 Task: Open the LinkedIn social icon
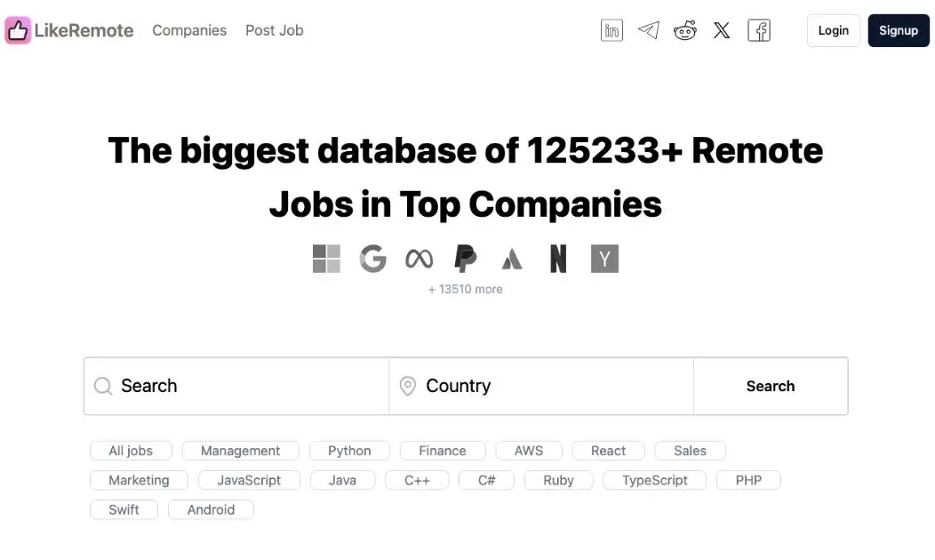(611, 29)
